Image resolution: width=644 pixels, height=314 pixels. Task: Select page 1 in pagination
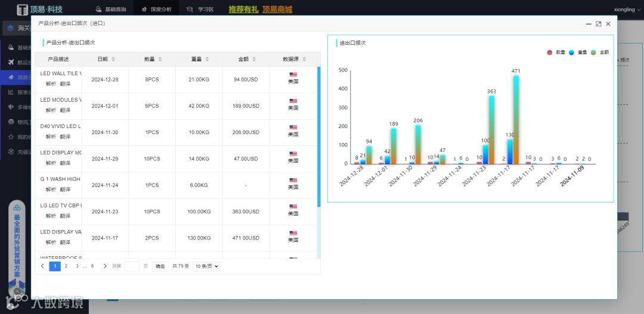(55, 266)
